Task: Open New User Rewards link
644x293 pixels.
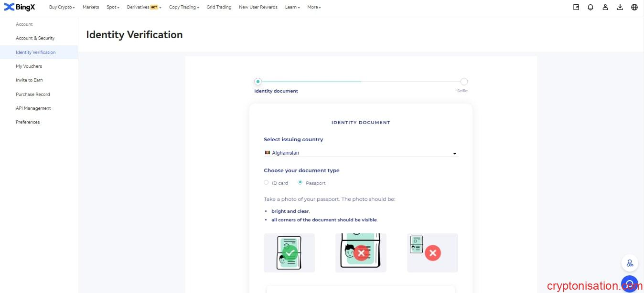Action: point(258,7)
